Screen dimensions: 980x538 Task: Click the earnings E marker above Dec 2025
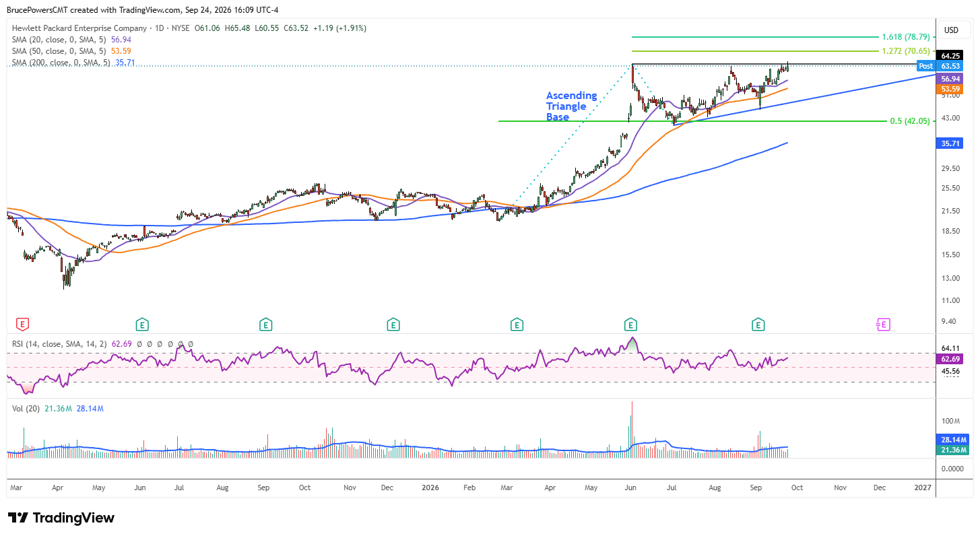[392, 325]
